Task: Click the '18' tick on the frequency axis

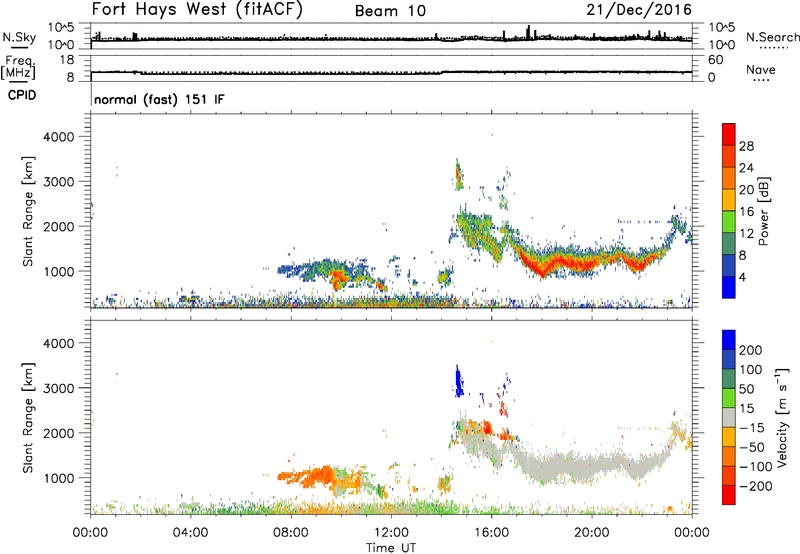Action: point(67,60)
